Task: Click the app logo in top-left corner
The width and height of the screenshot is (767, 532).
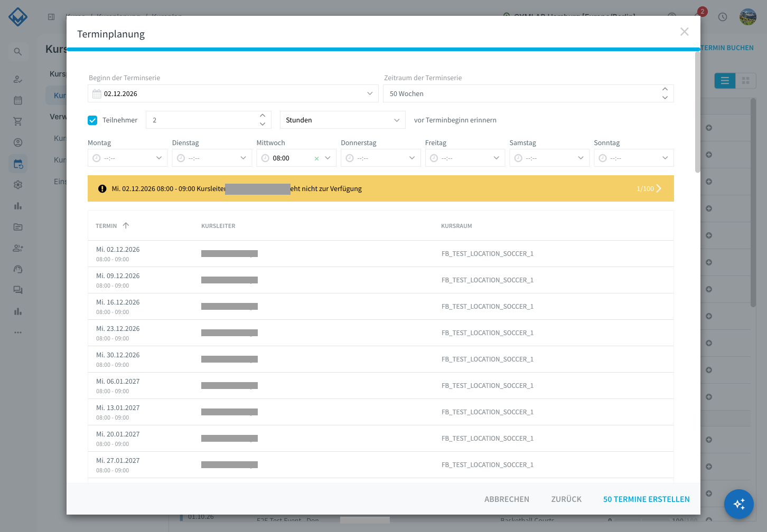Action: (x=18, y=17)
